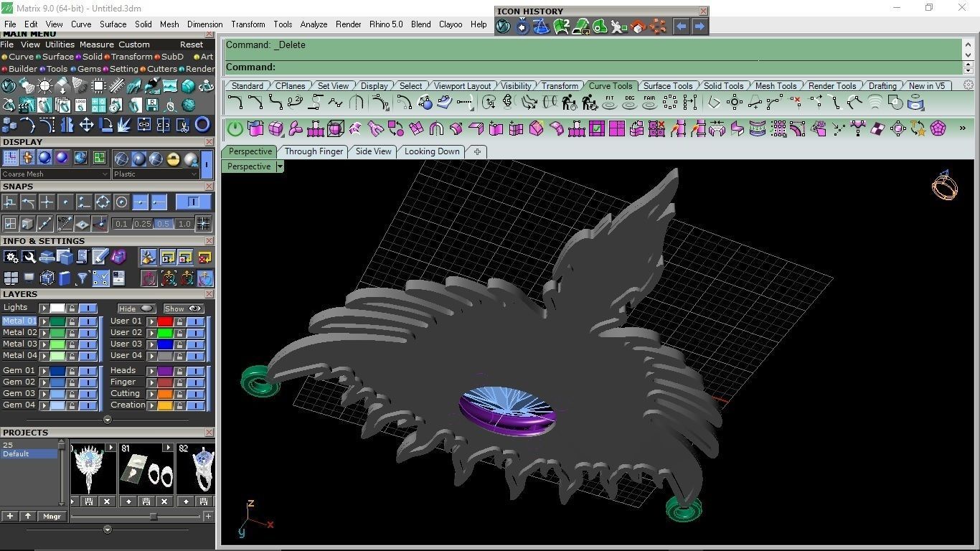Viewport: 980px width, 551px height.
Task: Click the wireframe grid display mode icon
Action: 10,157
